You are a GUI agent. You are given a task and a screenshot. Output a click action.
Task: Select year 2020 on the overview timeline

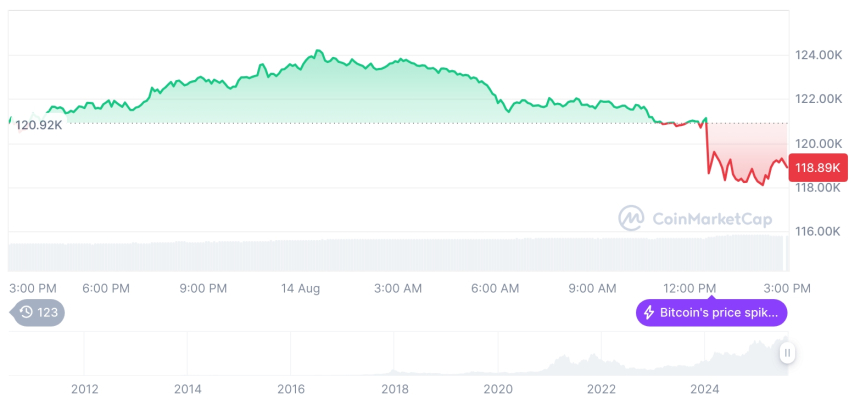[x=498, y=388]
